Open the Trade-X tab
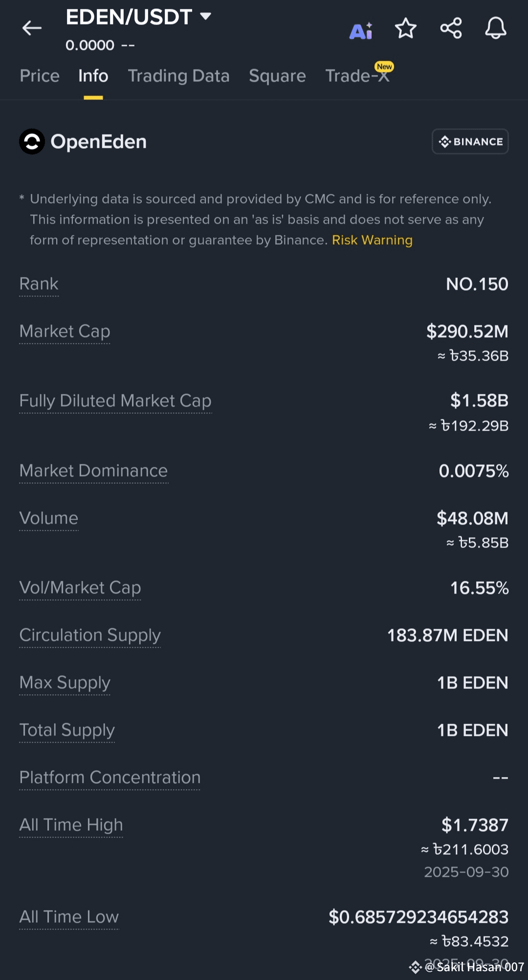The width and height of the screenshot is (528, 980). [357, 76]
